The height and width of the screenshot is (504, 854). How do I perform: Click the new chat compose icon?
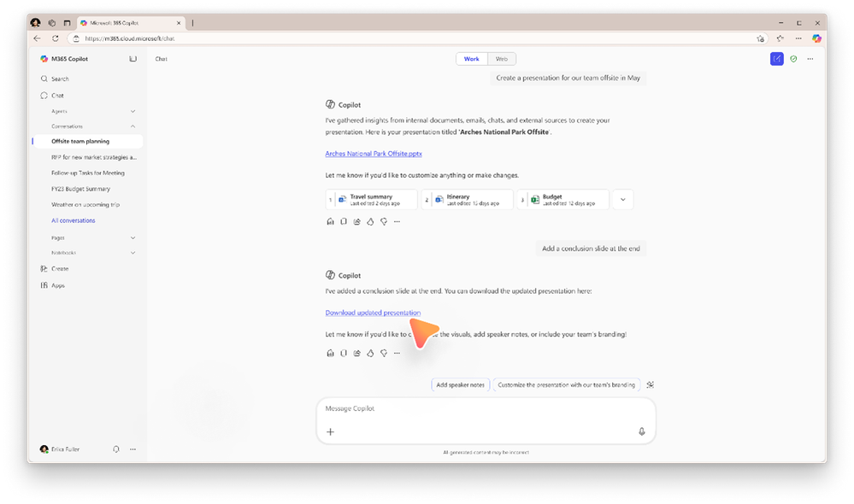coord(776,59)
